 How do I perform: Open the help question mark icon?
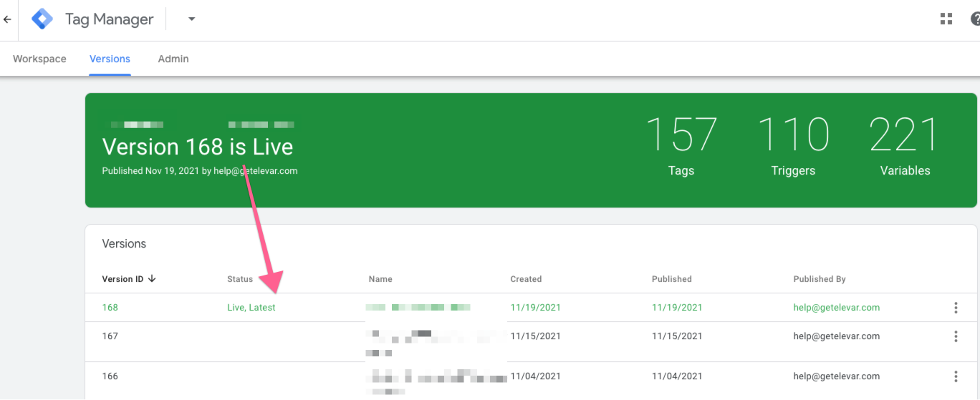click(x=975, y=19)
